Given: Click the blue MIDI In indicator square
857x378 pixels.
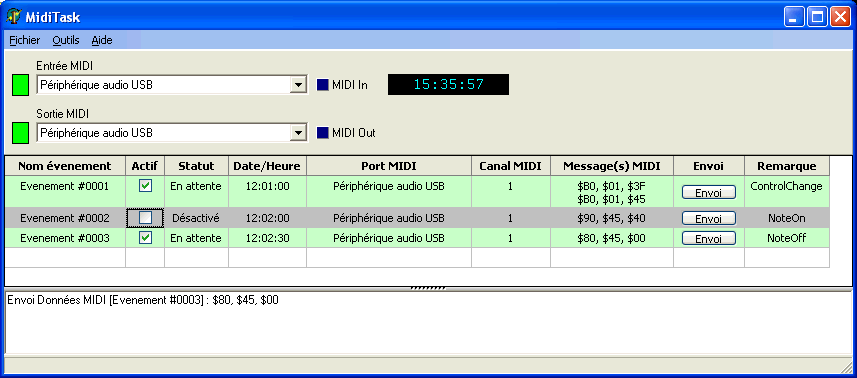Looking at the screenshot, I should click(x=323, y=85).
